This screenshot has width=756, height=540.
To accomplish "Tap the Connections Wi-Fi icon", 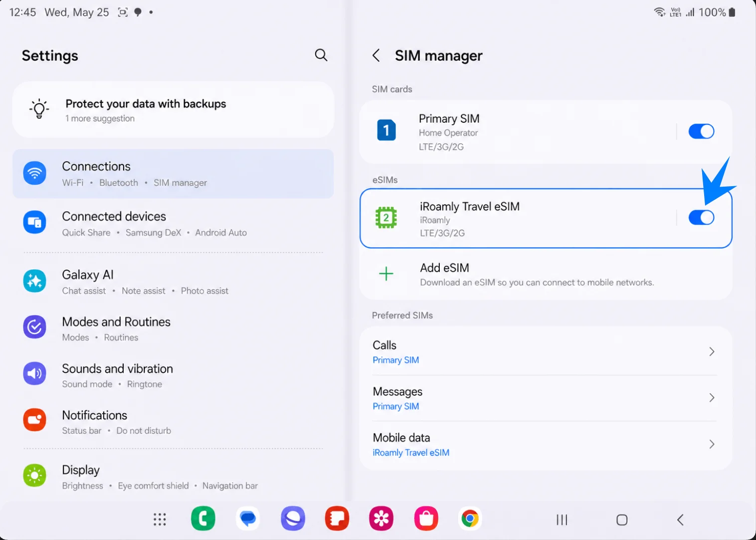I will click(x=35, y=173).
